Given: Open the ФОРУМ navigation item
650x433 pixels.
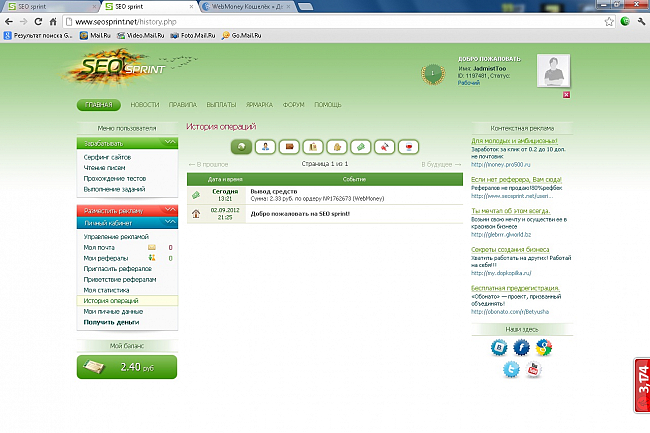Looking at the screenshot, I should (293, 105).
